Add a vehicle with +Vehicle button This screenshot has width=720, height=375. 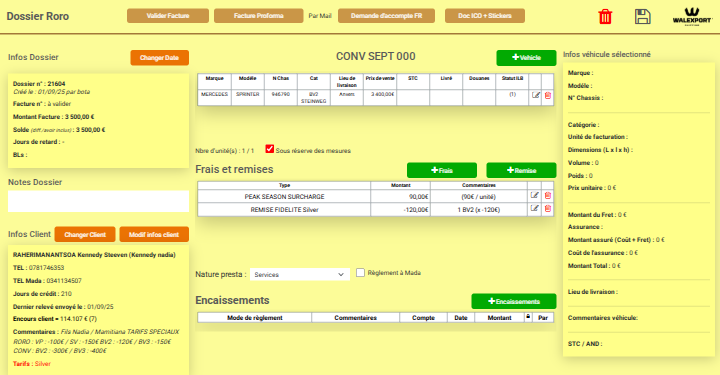pyautogui.click(x=526, y=58)
